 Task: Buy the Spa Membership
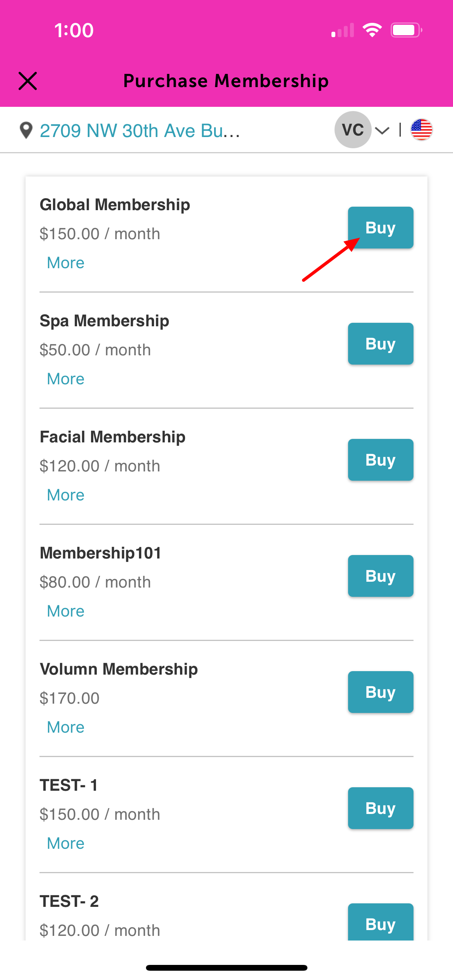(x=381, y=344)
